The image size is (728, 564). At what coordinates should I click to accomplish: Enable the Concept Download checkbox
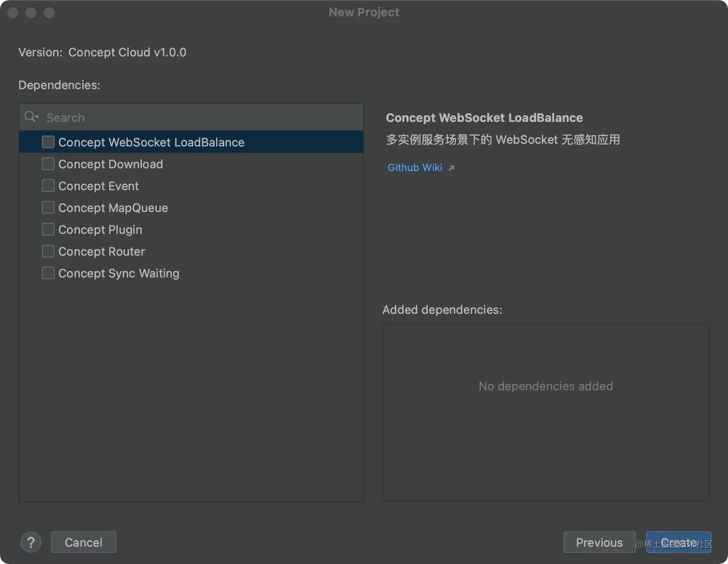point(48,164)
